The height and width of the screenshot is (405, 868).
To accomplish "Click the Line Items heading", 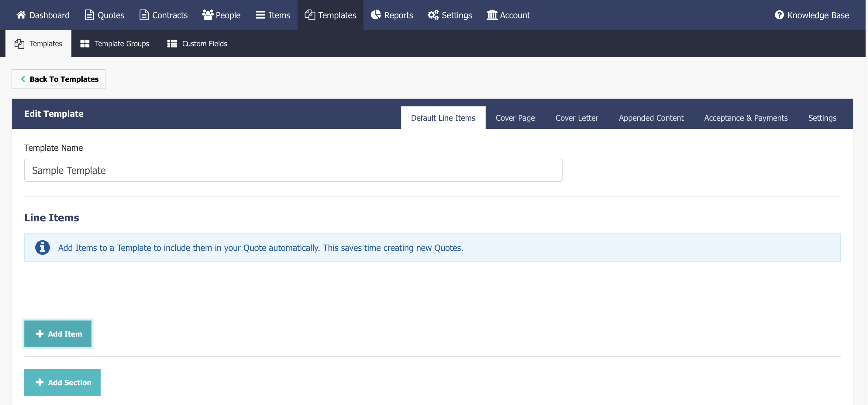I will pos(52,217).
